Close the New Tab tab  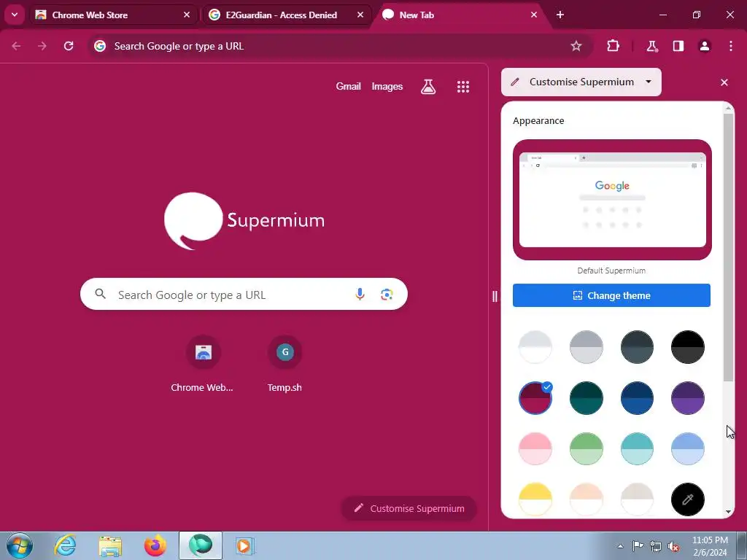coord(533,15)
